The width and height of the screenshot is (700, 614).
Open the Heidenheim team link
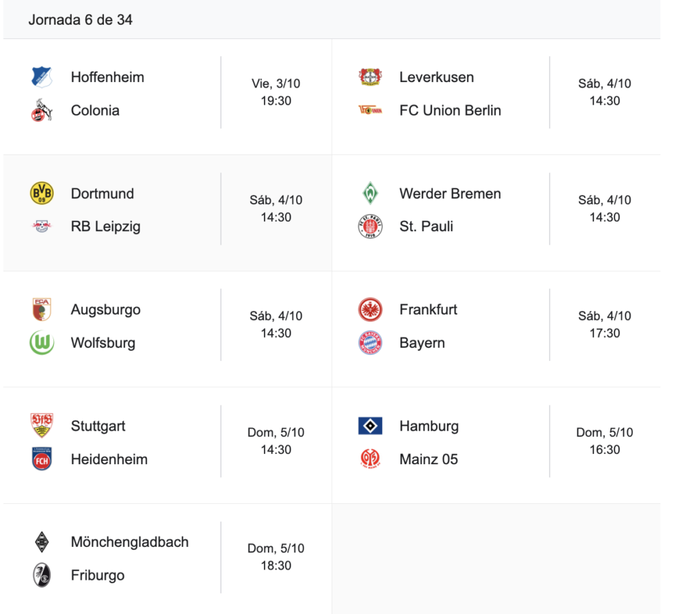coord(109,459)
